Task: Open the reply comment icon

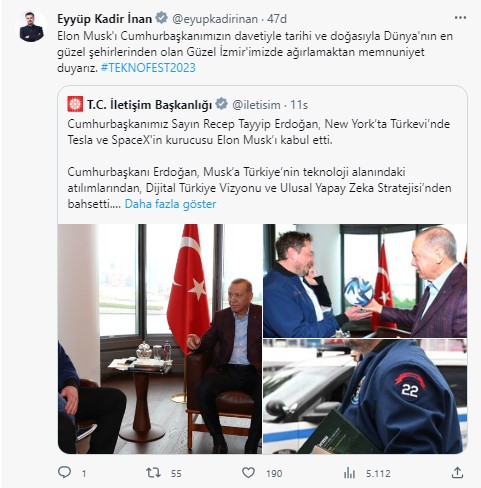Action: pyautogui.click(x=64, y=472)
